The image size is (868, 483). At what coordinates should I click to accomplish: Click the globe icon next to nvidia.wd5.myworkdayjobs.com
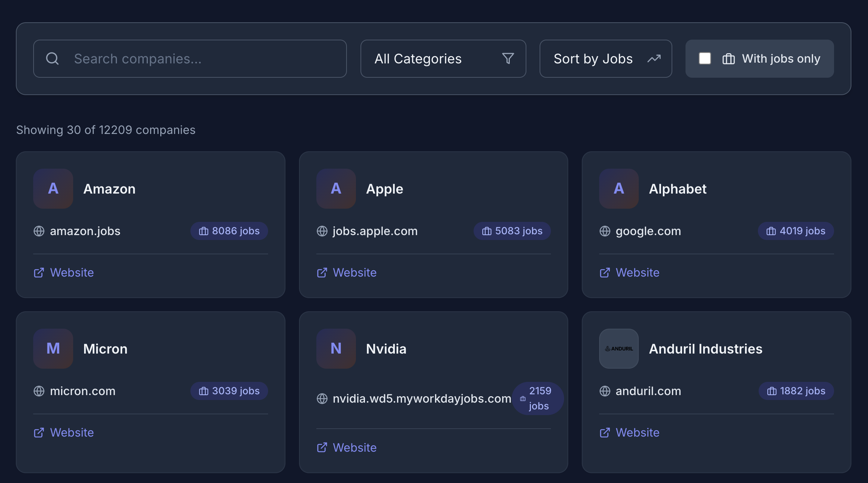[322, 398]
